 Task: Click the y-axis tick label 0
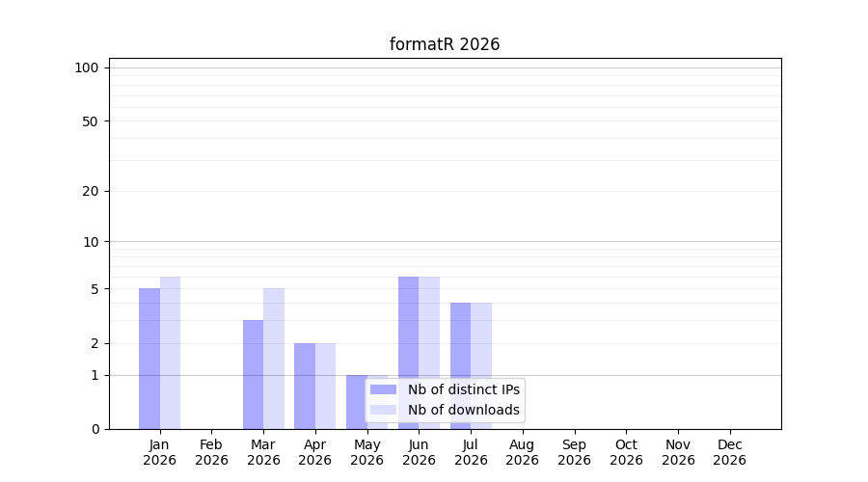(x=95, y=429)
